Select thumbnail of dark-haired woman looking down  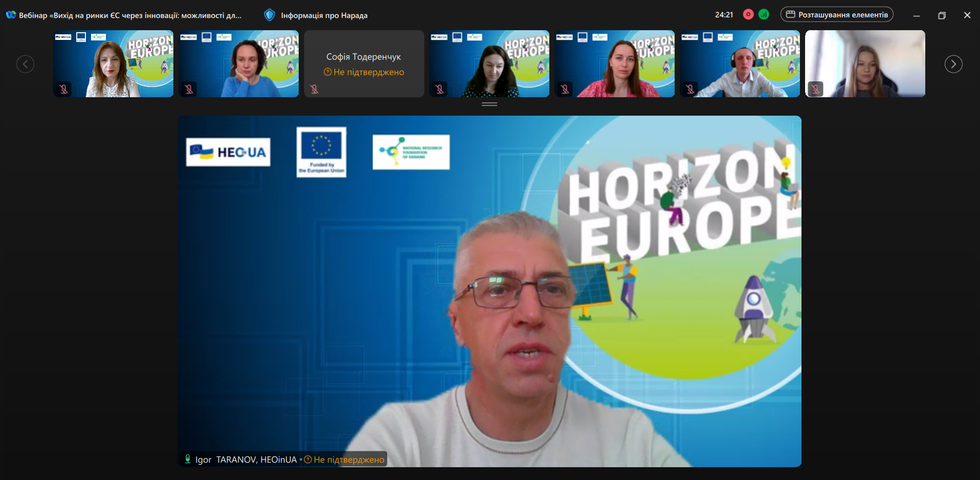pyautogui.click(x=489, y=63)
